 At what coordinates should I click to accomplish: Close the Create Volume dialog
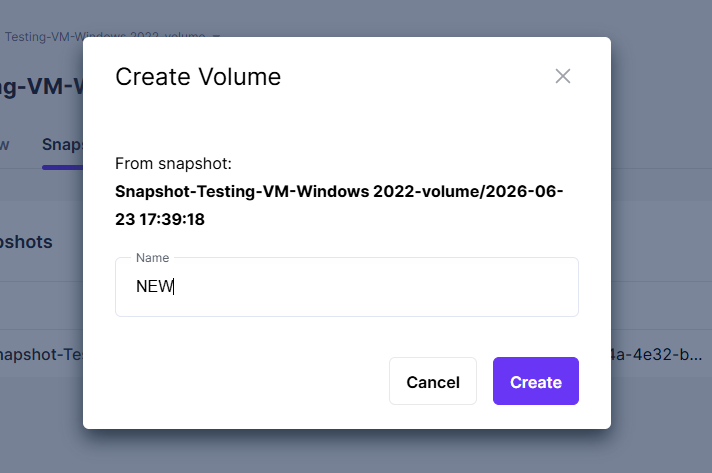(x=563, y=76)
